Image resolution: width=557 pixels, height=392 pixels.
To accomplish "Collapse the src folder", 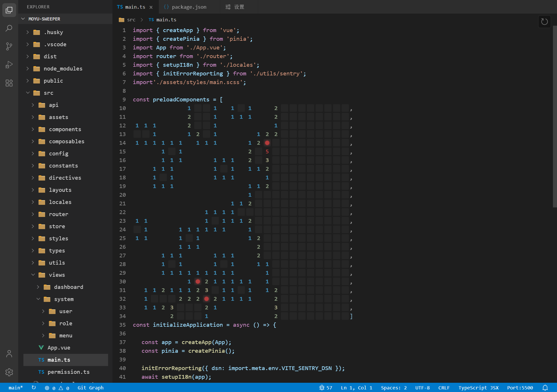I will pyautogui.click(x=49, y=93).
